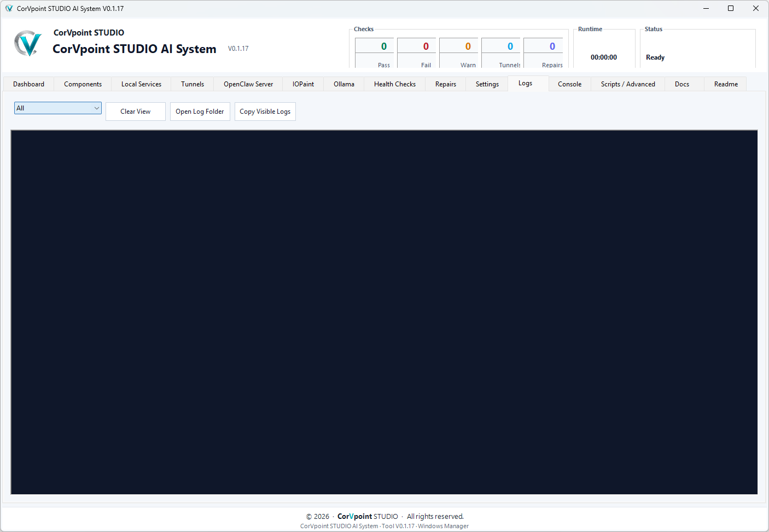Click the "All rights reserved." footer text
Screen dimensions: 769x532
click(435, 517)
